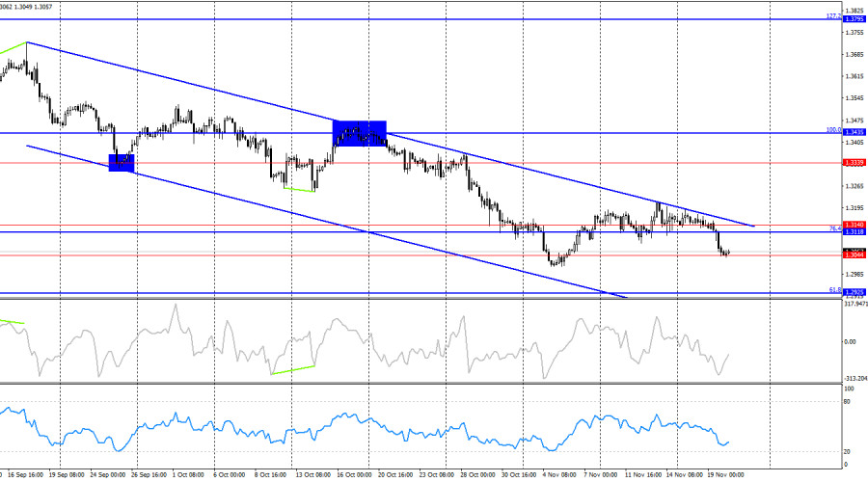Click the 1.3118 blue price label

(854, 232)
